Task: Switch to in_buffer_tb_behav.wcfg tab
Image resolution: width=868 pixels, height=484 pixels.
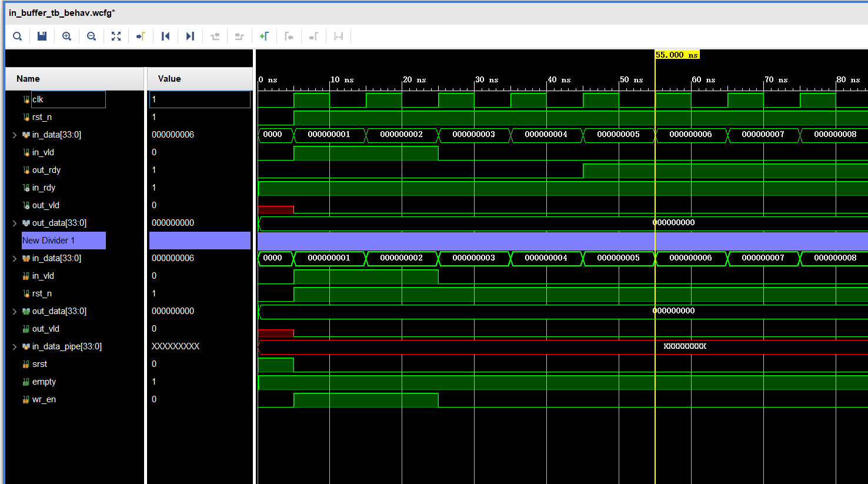Action: (62, 13)
